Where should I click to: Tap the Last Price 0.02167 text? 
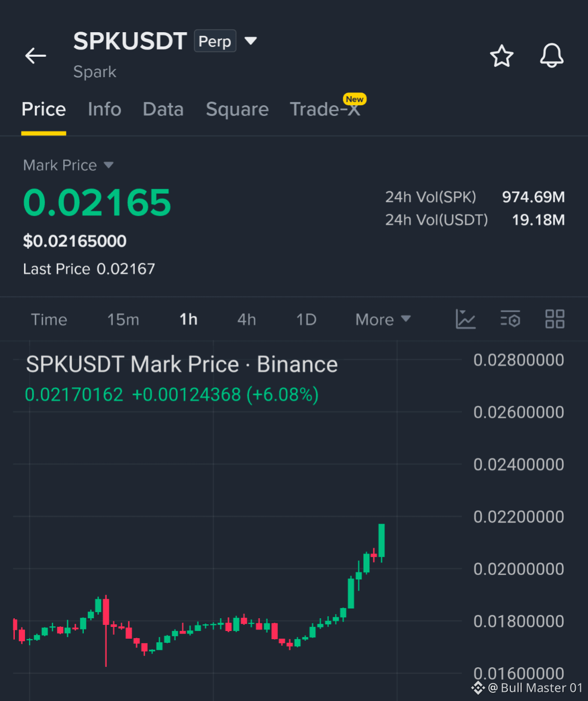click(89, 269)
